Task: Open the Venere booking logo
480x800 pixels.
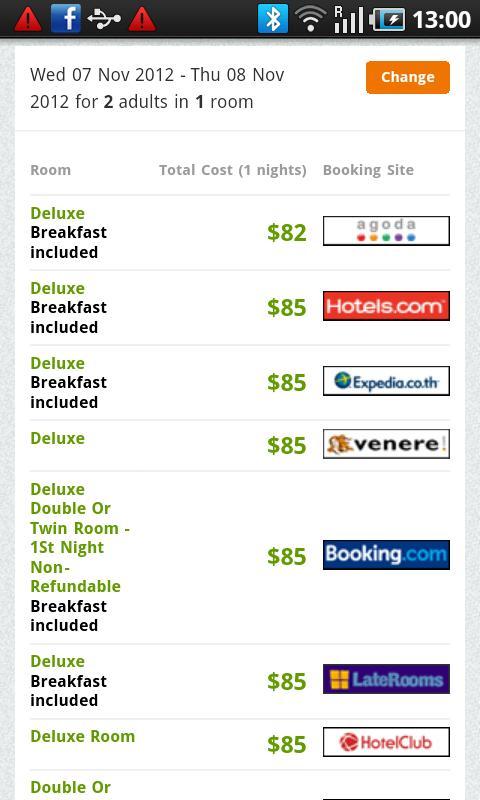Action: click(x=386, y=444)
